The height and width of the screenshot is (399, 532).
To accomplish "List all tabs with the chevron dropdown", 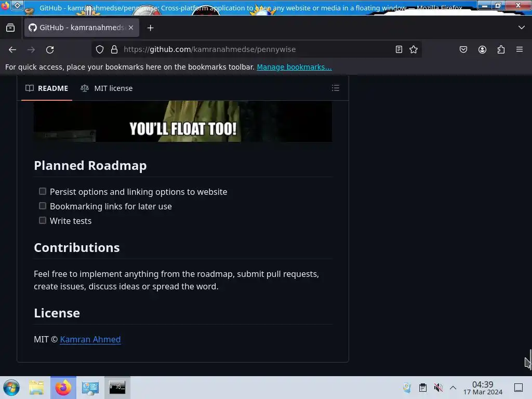I will click(522, 28).
